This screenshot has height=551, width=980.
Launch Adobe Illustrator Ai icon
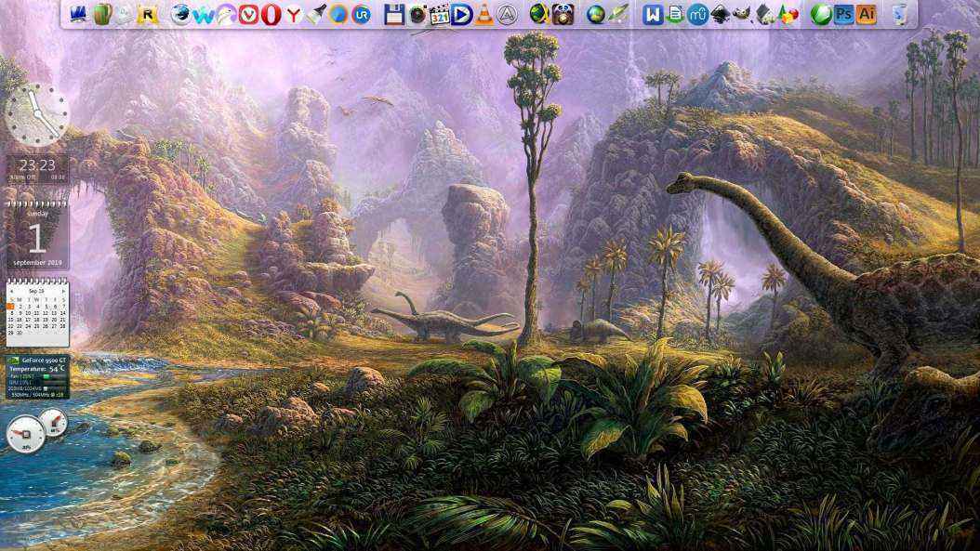pyautogui.click(x=867, y=14)
